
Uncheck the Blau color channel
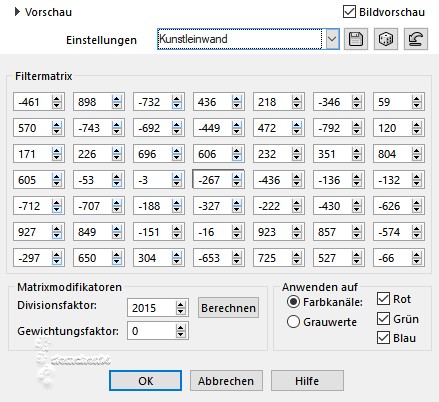pyautogui.click(x=383, y=338)
